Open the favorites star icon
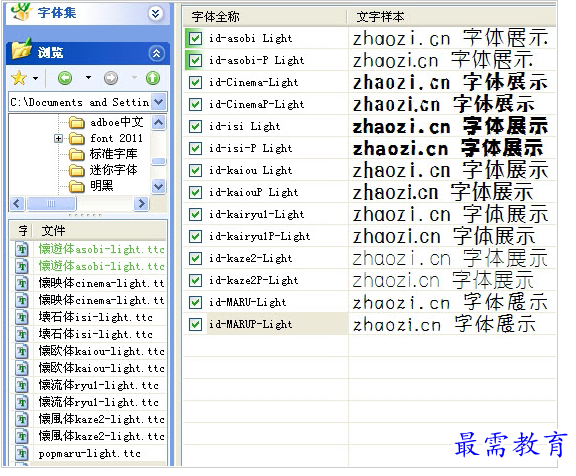The height and width of the screenshot is (476, 576). pyautogui.click(x=19, y=78)
